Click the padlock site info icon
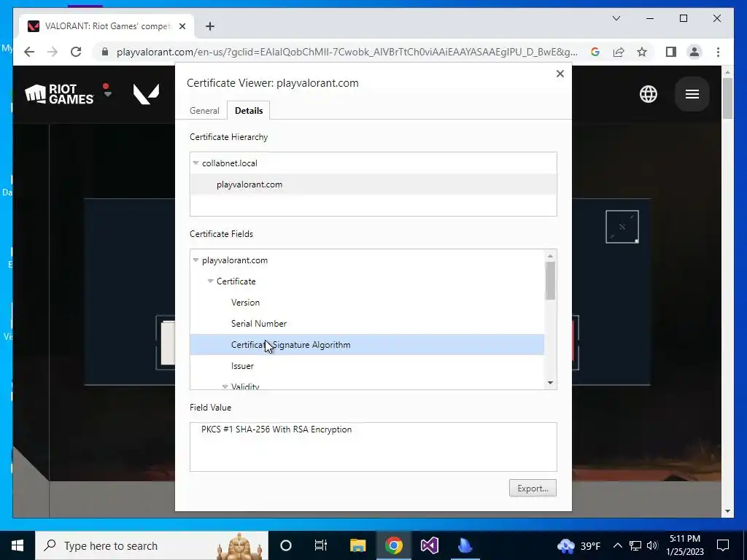The height and width of the screenshot is (560, 747). (105, 52)
